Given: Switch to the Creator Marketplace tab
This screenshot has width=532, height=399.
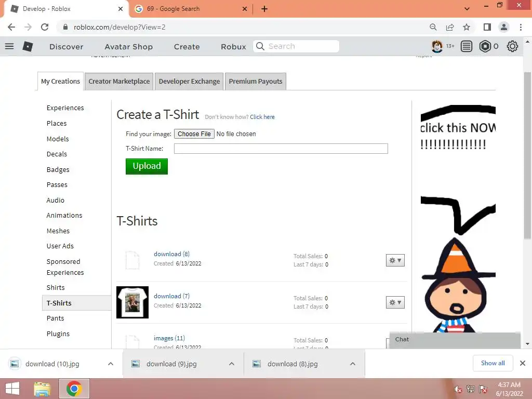Looking at the screenshot, I should (x=119, y=82).
